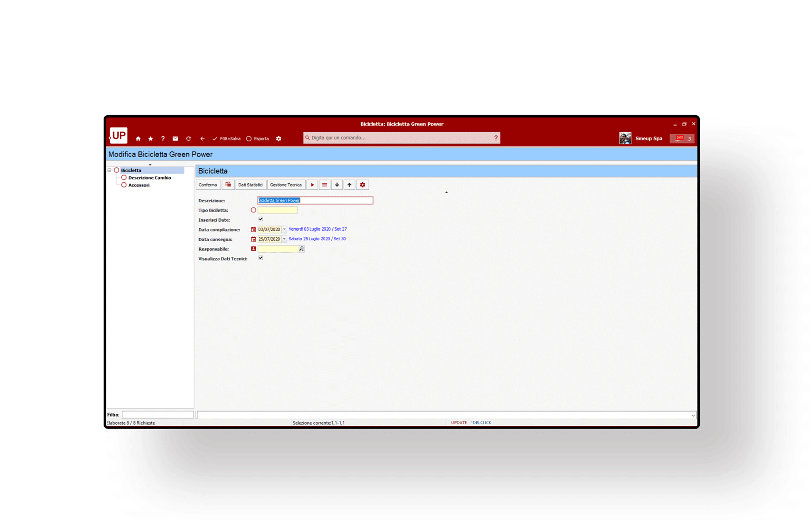Open the search icon in Responsabile field
This screenshot has height=529, width=812.
pos(301,249)
